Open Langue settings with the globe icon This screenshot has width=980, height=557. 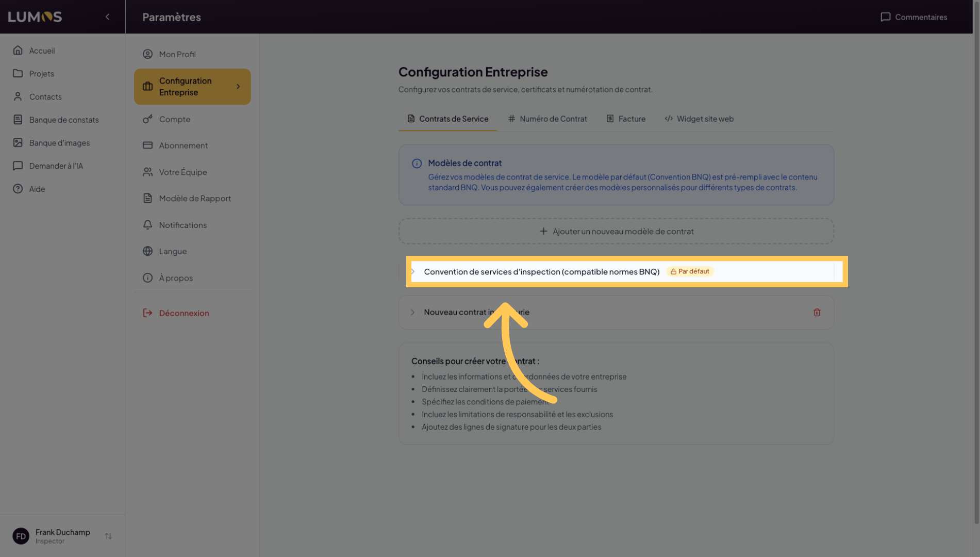coord(147,252)
